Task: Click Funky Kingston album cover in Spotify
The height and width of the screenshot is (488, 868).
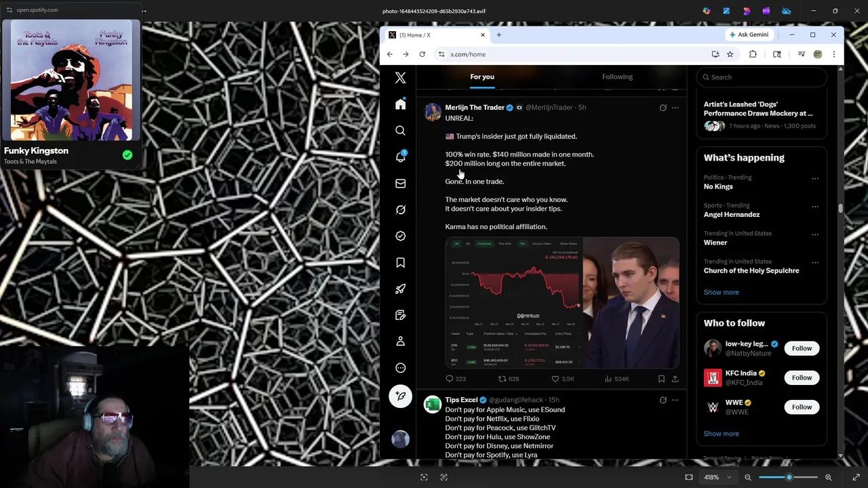Action: tap(71, 81)
